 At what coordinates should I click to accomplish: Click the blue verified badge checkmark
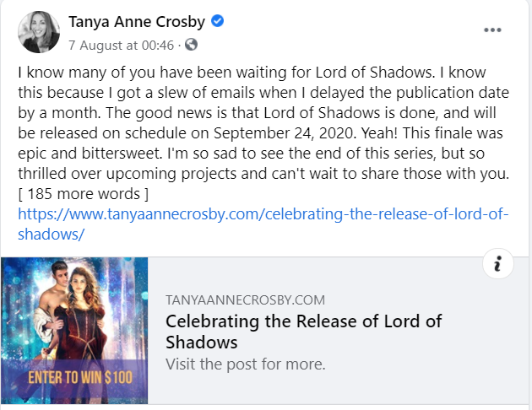[x=217, y=21]
